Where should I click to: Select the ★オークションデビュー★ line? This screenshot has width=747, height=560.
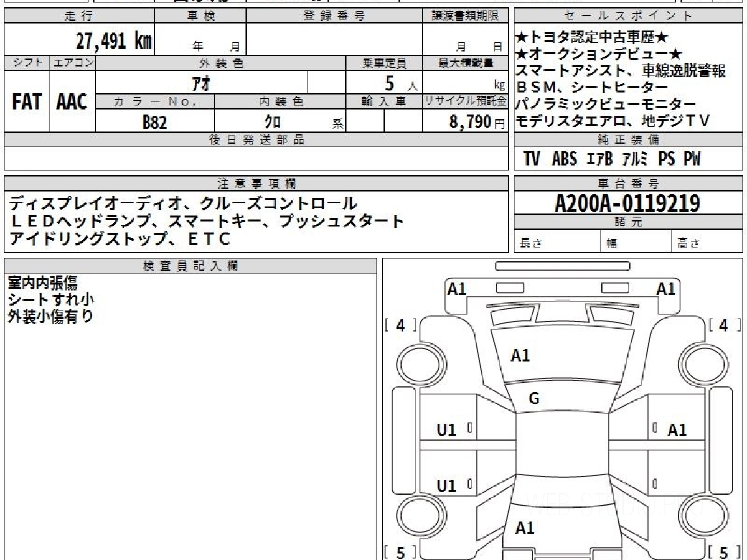[x=599, y=55]
